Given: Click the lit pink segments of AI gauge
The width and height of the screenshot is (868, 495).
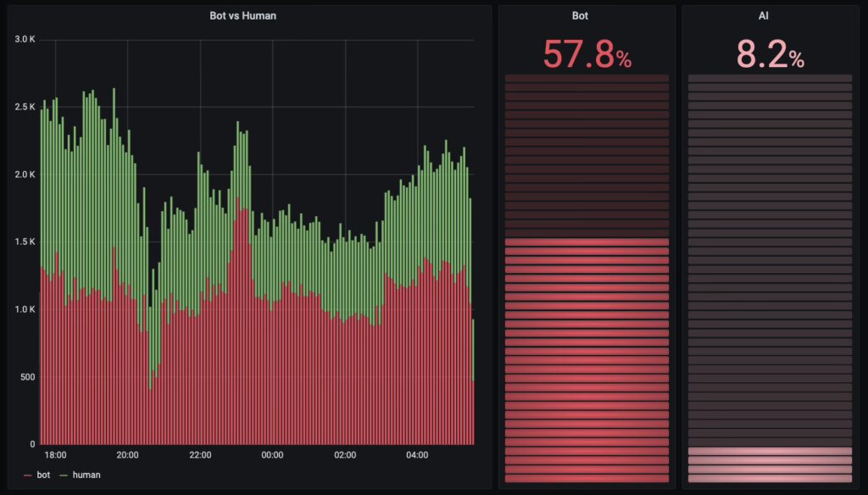Looking at the screenshot, I should 770,465.
